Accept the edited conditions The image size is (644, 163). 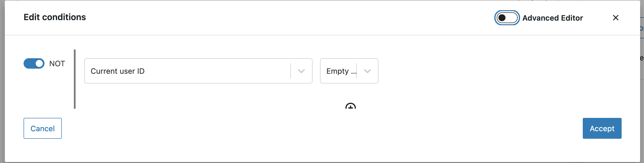[x=602, y=128]
